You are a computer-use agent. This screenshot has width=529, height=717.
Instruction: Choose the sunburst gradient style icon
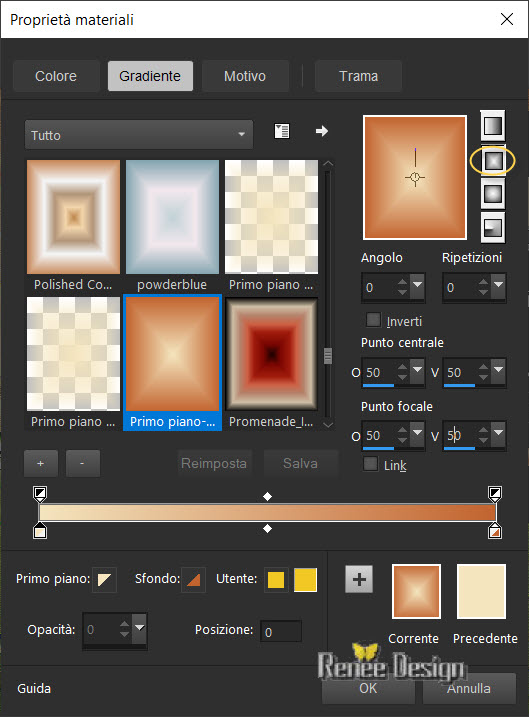[x=492, y=194]
